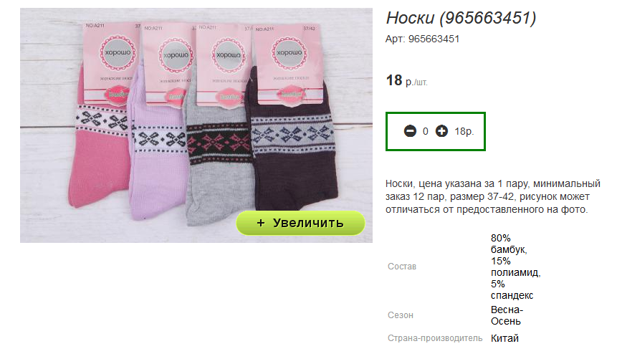Screen dimensions: 617x364
Task: Click the Весна-Осень season value
Action: pyautogui.click(x=507, y=315)
